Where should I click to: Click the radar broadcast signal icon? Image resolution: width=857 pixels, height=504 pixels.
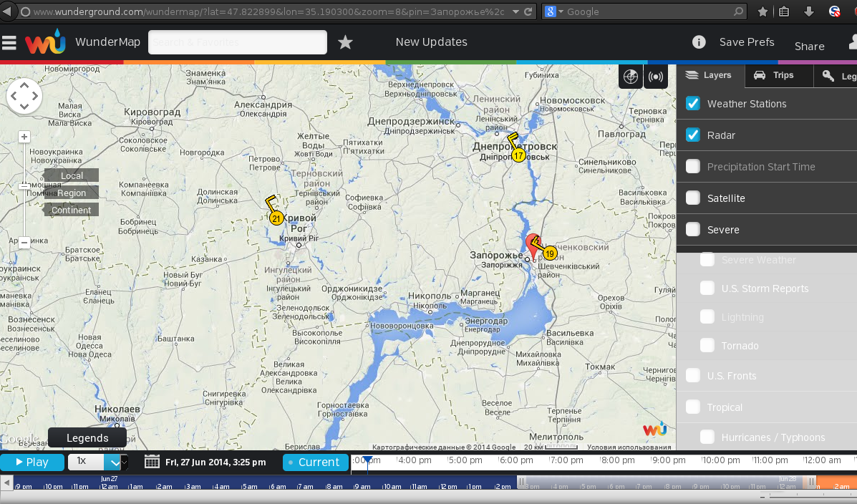[x=655, y=77]
